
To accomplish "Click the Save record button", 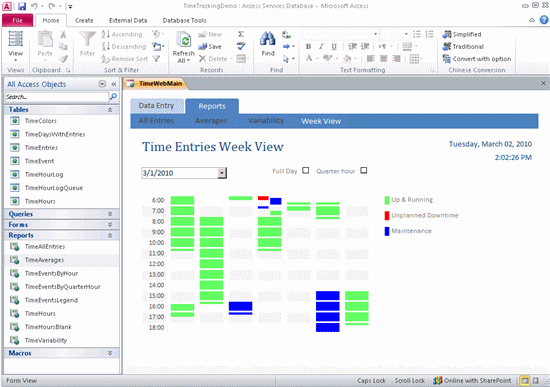I will point(210,46).
